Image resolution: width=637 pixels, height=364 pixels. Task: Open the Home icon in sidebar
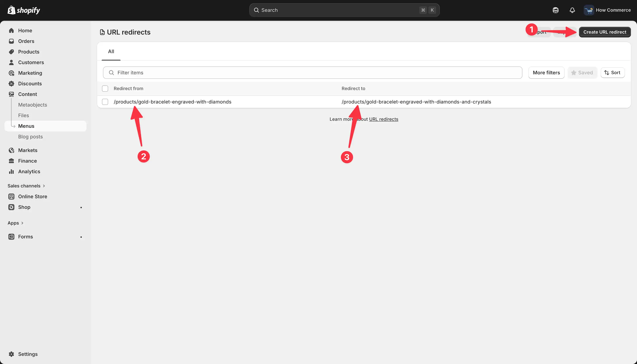(11, 30)
